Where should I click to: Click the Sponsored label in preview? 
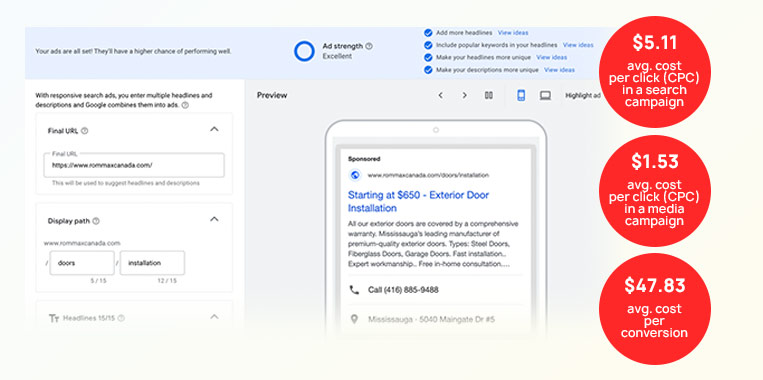tap(364, 159)
